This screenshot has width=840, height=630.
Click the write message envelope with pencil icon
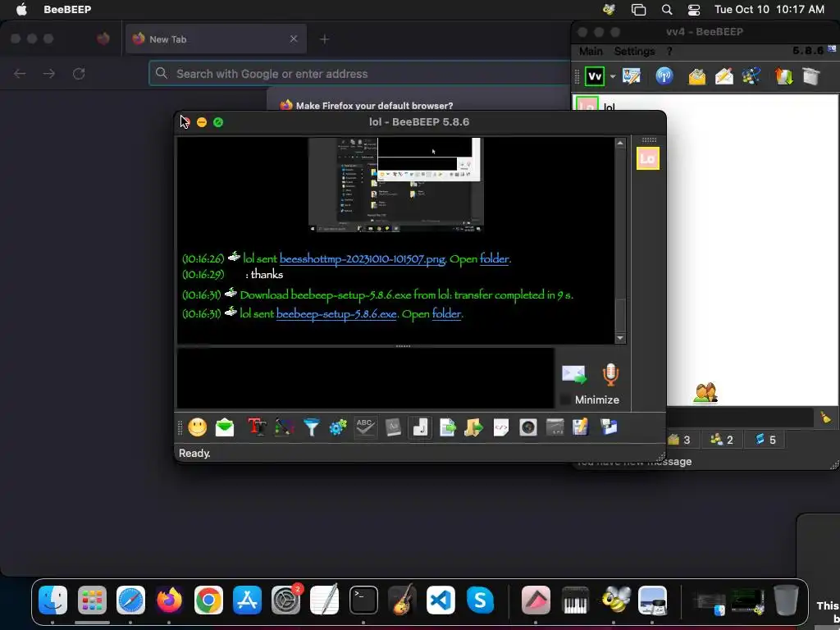click(x=724, y=76)
